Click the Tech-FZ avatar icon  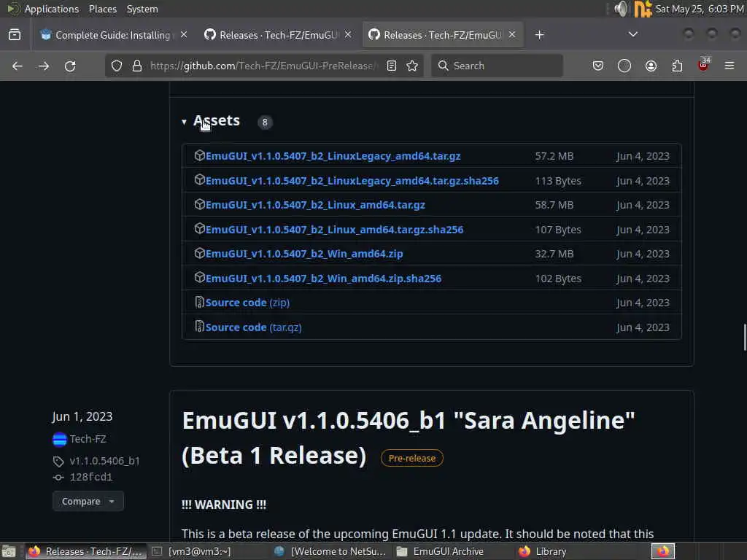point(60,439)
